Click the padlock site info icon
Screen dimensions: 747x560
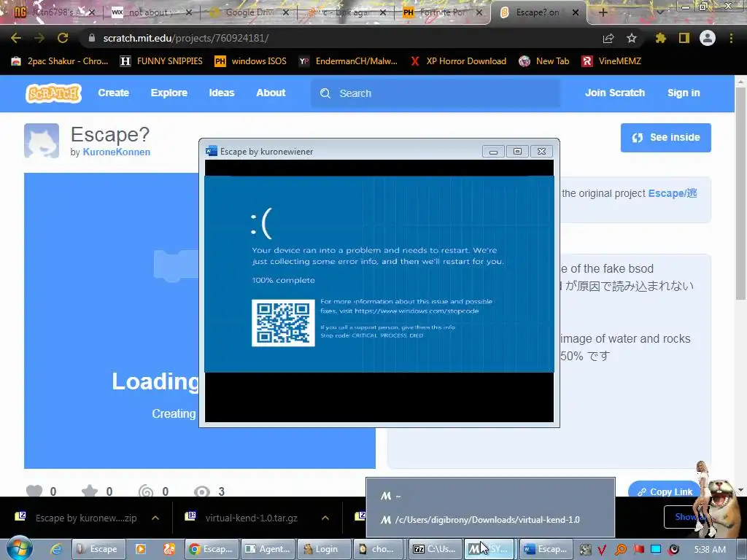[x=91, y=38]
